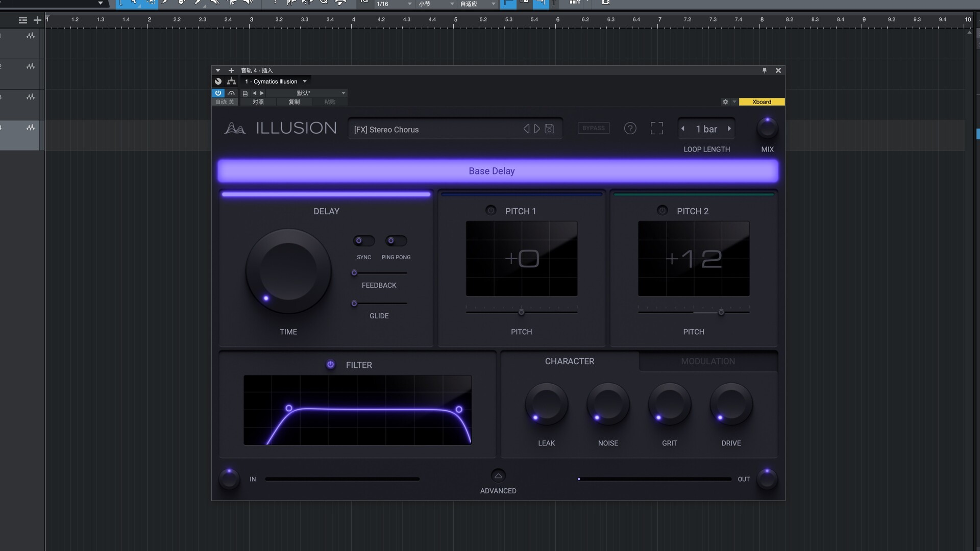
Task: Click the Cymatics Illusion logo icon
Action: click(x=235, y=128)
